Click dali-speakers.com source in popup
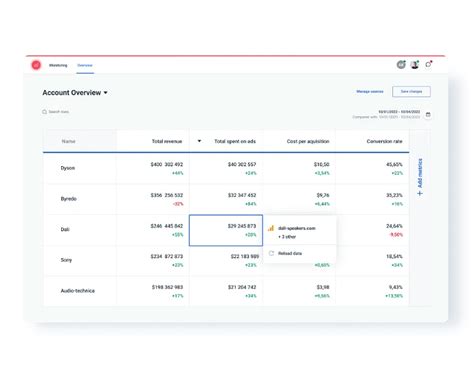The image size is (474, 377). 297,228
